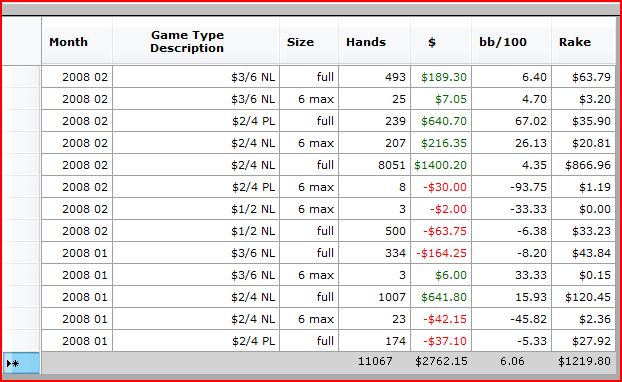
Task: Sort by Game Type Description header
Action: (196, 41)
